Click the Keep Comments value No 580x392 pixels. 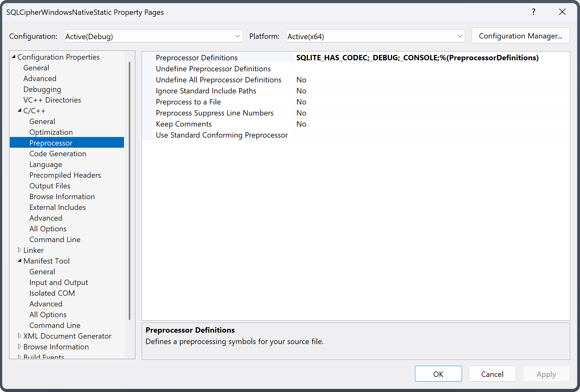pyautogui.click(x=432, y=124)
